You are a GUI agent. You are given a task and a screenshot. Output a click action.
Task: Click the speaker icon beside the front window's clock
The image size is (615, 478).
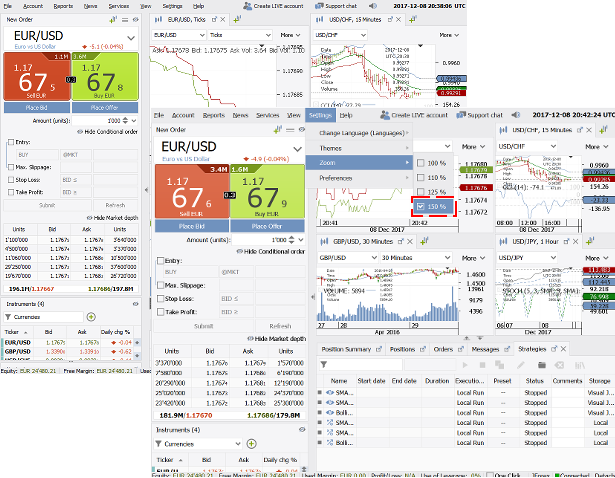(516, 115)
